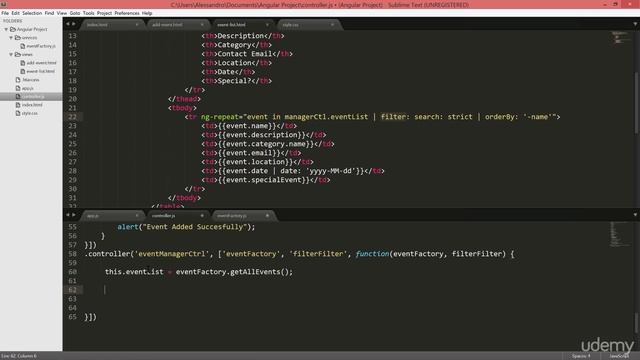Click the Line 62, Column status text

pos(19,356)
